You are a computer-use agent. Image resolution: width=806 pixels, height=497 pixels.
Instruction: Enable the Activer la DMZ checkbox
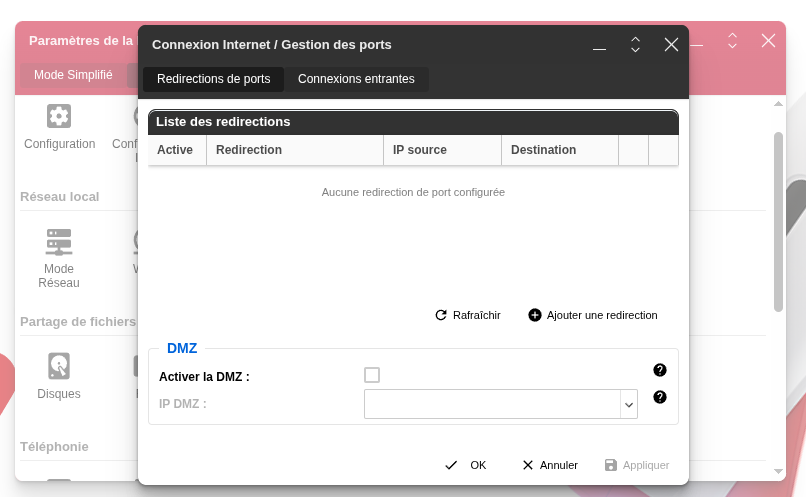tap(372, 375)
